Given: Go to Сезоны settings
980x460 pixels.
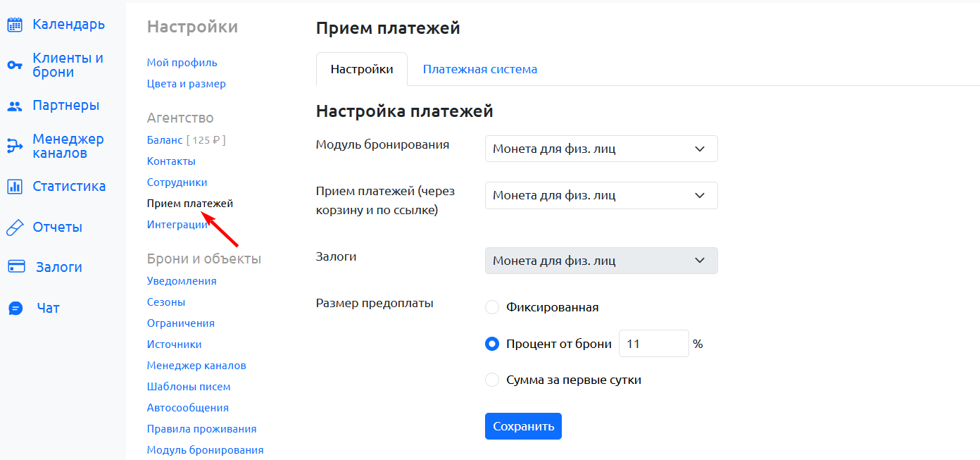Looking at the screenshot, I should coord(166,302).
